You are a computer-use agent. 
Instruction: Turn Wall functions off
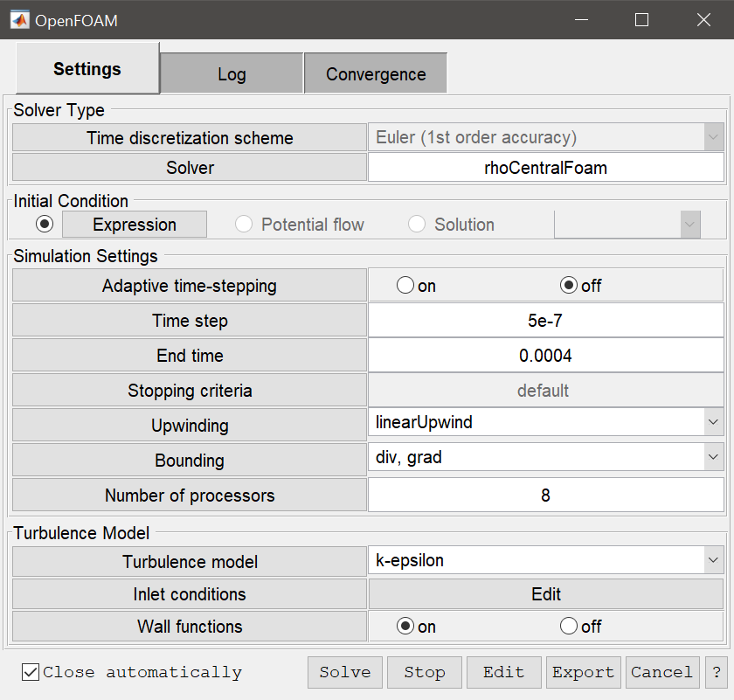569,626
